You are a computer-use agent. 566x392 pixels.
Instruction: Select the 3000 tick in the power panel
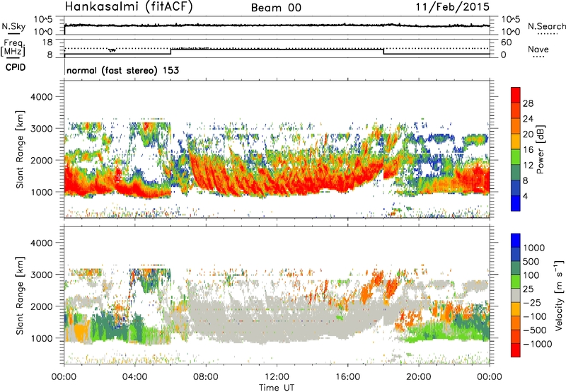43,129
